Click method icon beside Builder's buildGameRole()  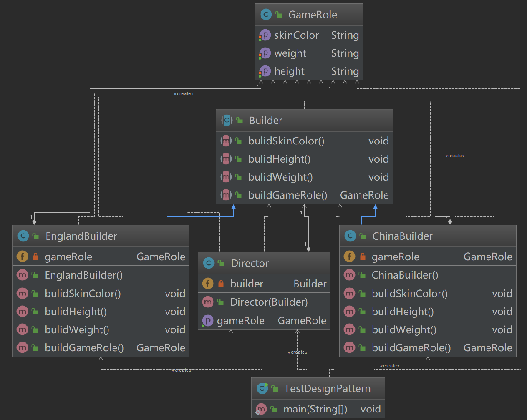(226, 195)
